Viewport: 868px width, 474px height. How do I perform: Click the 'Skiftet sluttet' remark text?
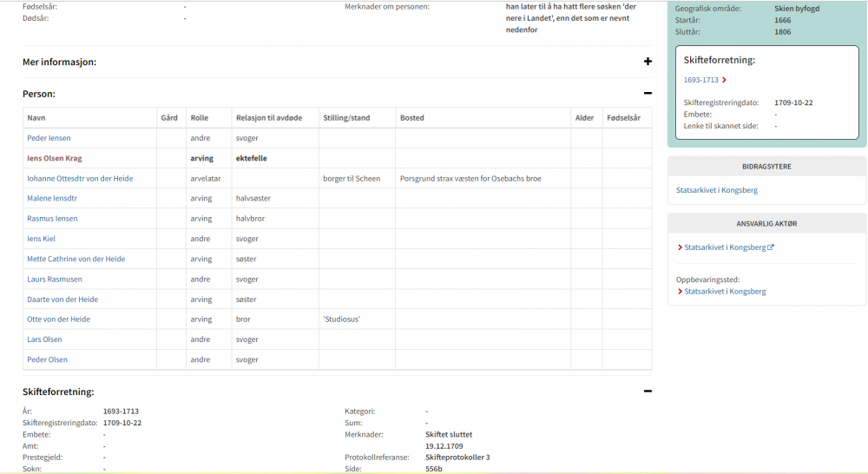(x=449, y=435)
